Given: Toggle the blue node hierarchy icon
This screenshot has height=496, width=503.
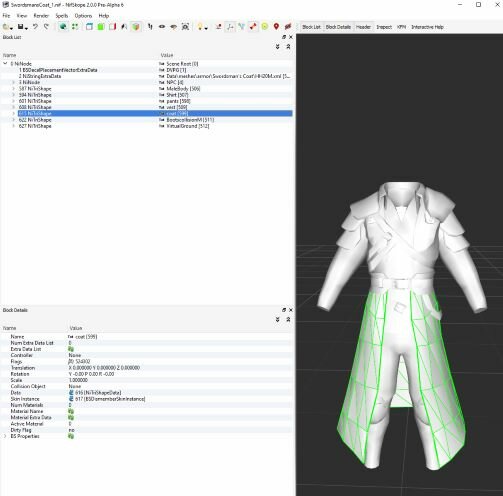Looking at the screenshot, I should (x=241, y=27).
